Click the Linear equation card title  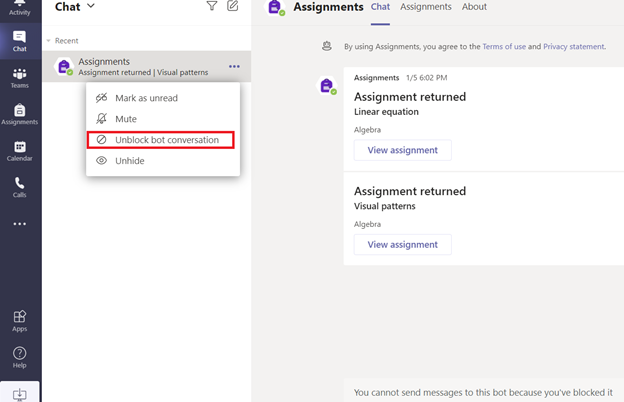[x=386, y=112]
